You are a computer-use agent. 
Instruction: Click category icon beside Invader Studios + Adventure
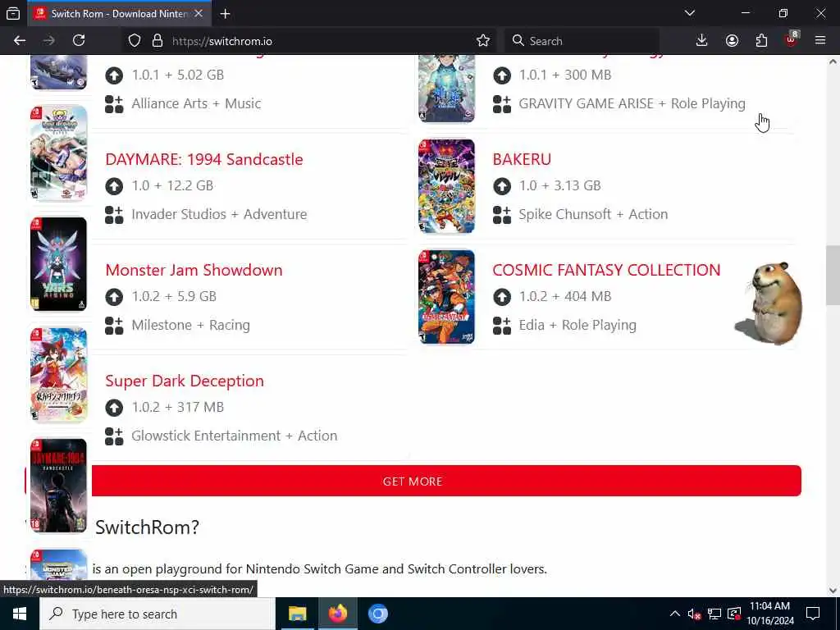pos(114,214)
